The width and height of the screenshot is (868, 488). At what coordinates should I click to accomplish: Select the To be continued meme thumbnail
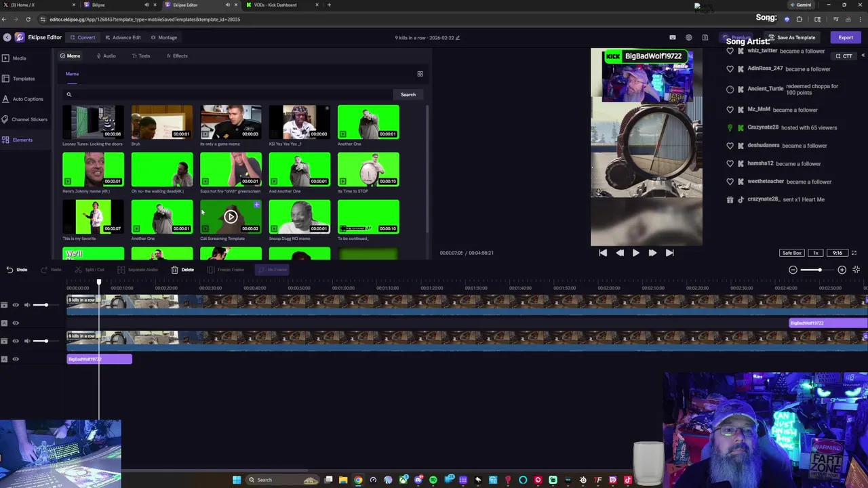(x=368, y=217)
